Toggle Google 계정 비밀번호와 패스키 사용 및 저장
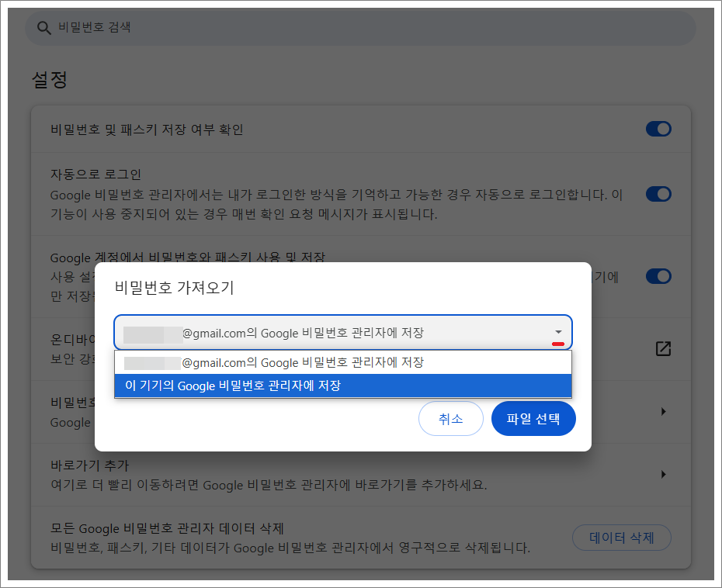Viewport: 722px width, 588px height. (658, 276)
